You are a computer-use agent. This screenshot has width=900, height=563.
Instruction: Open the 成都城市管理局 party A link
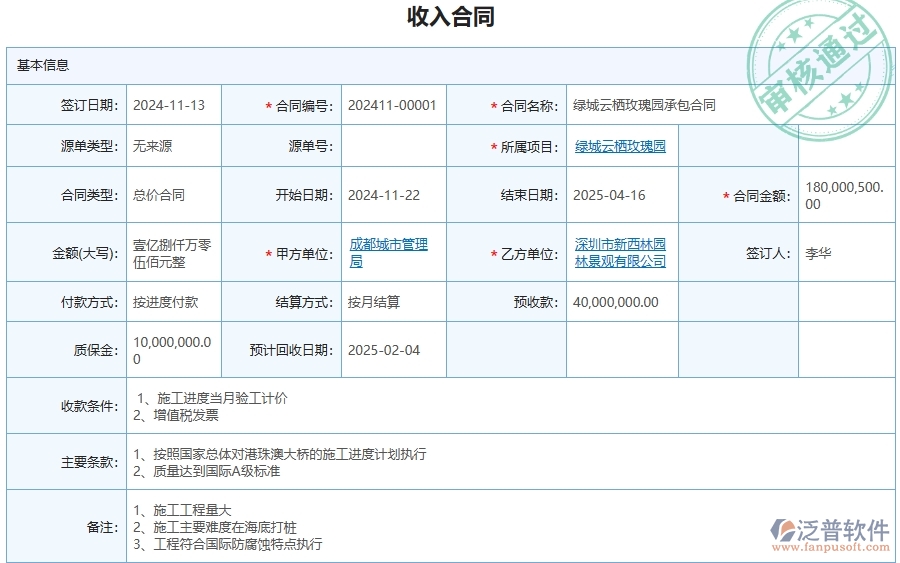(x=389, y=253)
